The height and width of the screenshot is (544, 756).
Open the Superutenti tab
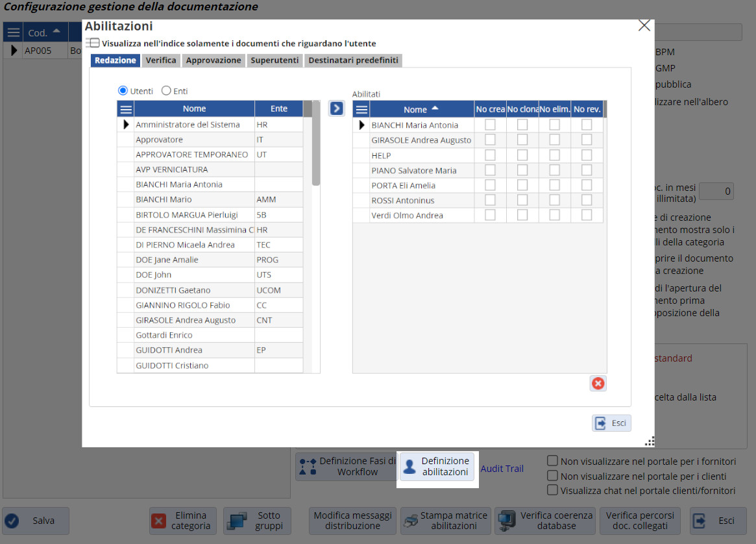[274, 60]
